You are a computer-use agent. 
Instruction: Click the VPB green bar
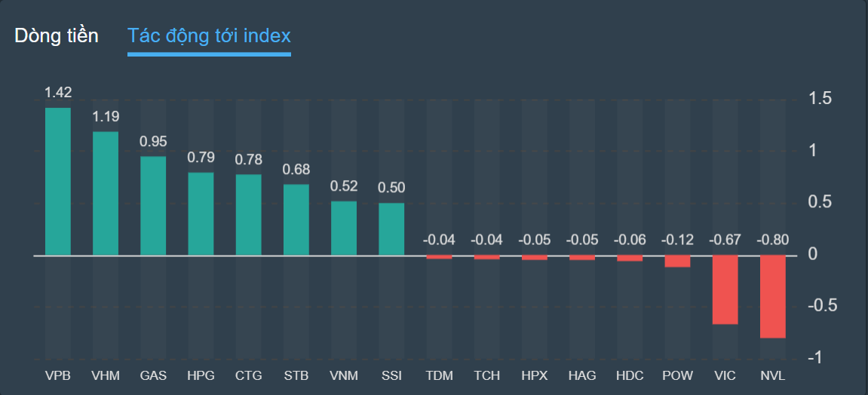[58, 182]
